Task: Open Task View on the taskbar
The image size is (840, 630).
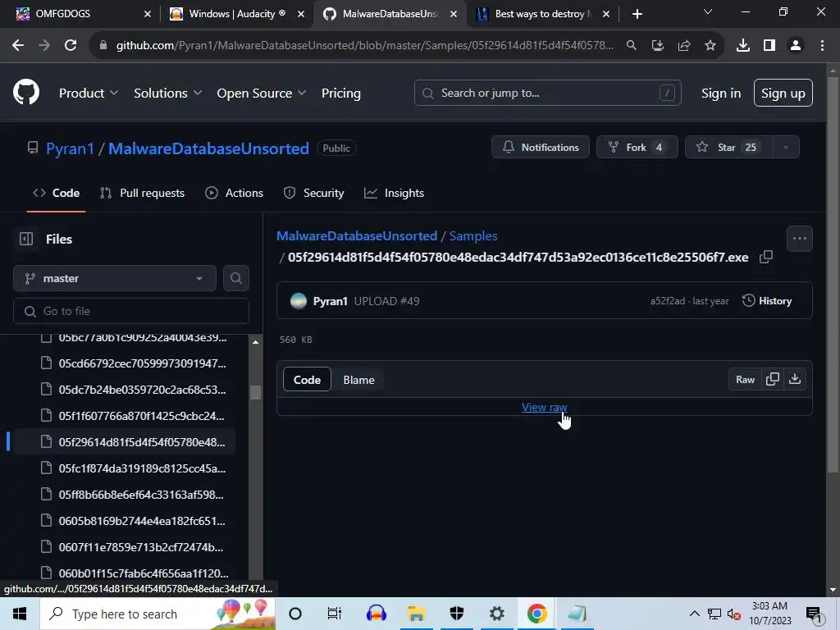Action: coord(335,614)
